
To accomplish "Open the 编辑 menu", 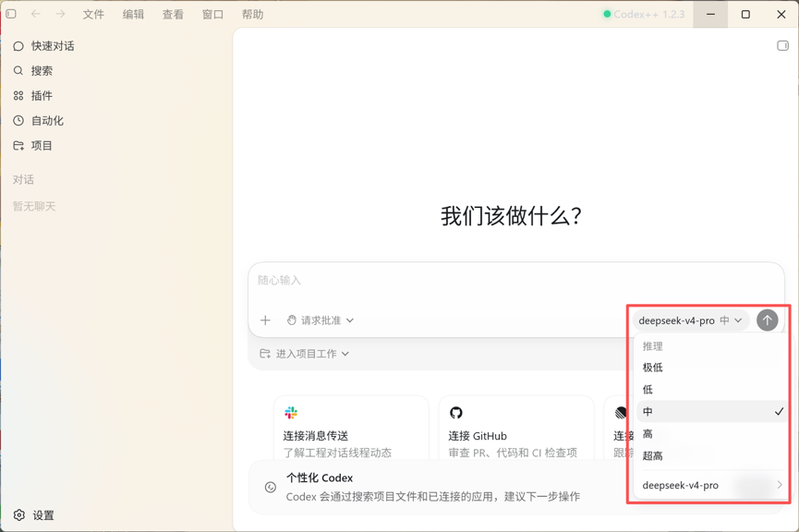I will coord(134,14).
